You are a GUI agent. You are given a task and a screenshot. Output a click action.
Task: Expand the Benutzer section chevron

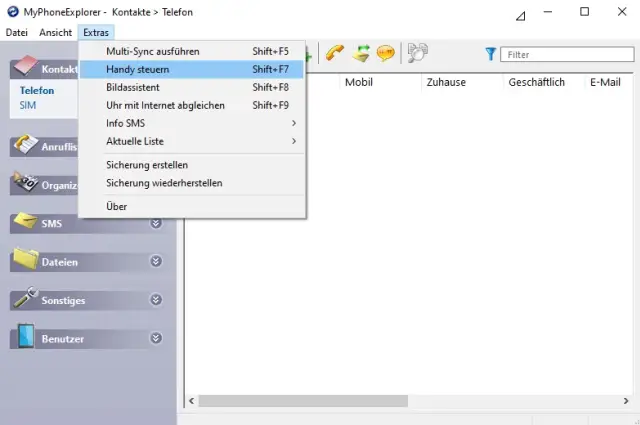coord(156,338)
